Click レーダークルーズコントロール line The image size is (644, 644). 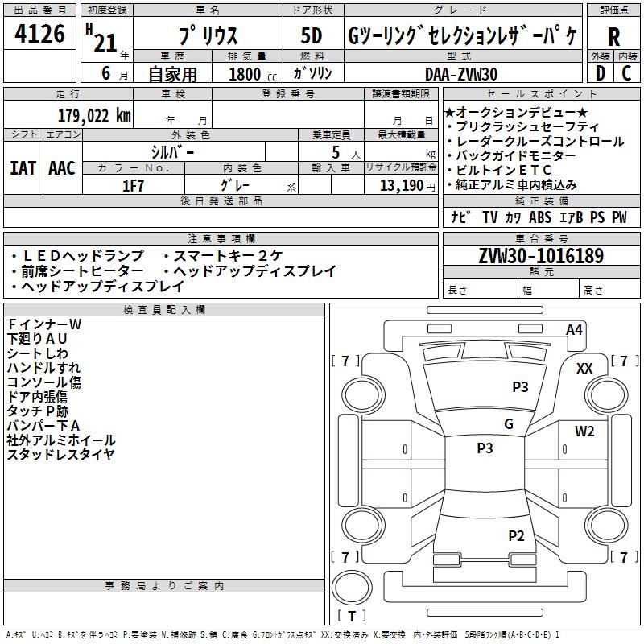pyautogui.click(x=536, y=142)
